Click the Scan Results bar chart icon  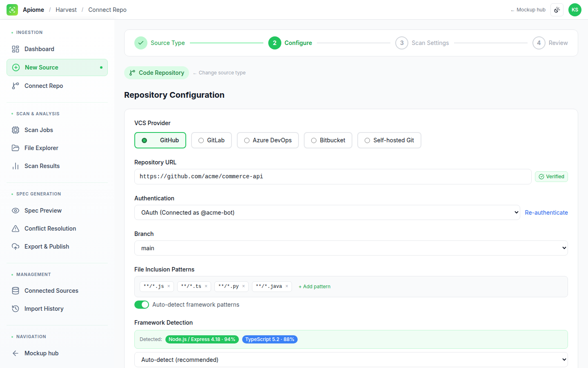point(16,166)
